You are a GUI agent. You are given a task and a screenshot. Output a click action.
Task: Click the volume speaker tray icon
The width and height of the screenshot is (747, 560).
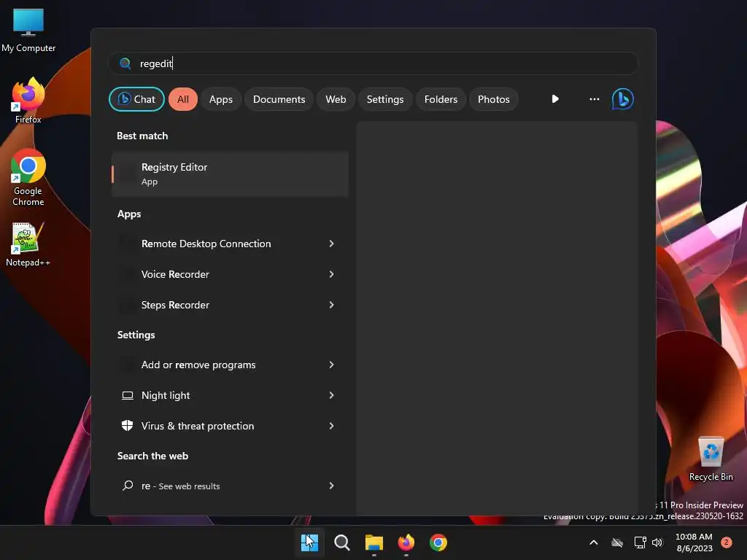pyautogui.click(x=657, y=542)
